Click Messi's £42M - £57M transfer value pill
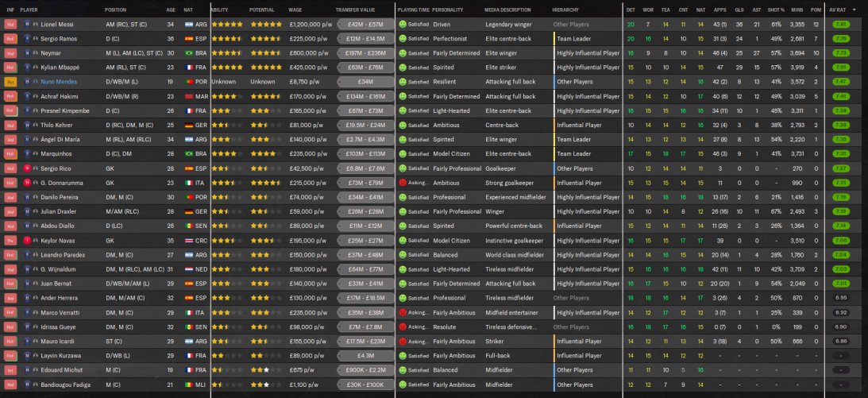This screenshot has height=398, width=868. pos(365,25)
